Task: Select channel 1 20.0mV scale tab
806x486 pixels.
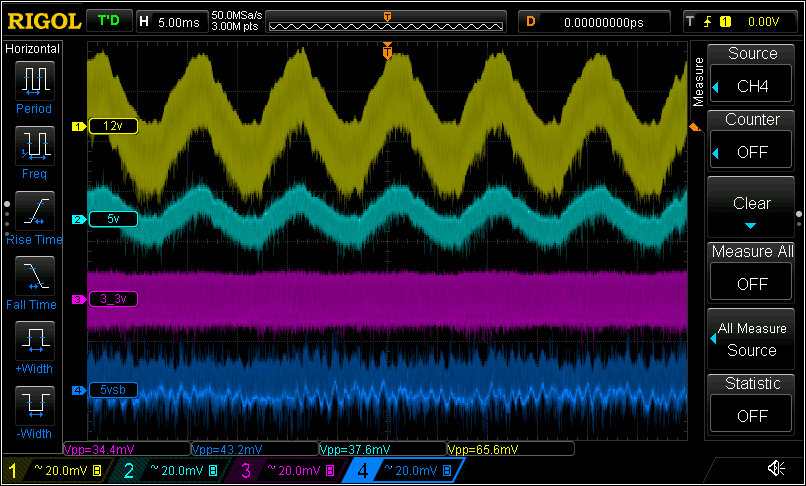Action: click(57, 470)
